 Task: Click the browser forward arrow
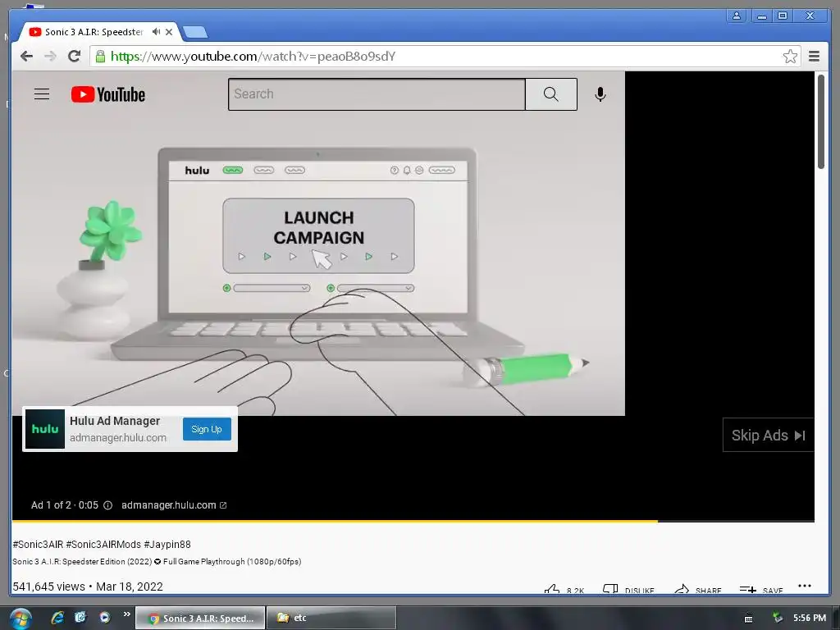tap(50, 57)
